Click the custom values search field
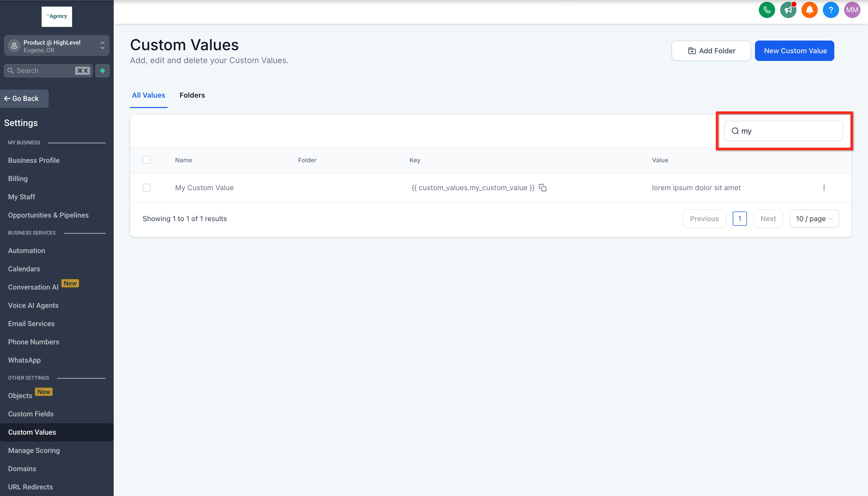This screenshot has height=496, width=868. 788,131
